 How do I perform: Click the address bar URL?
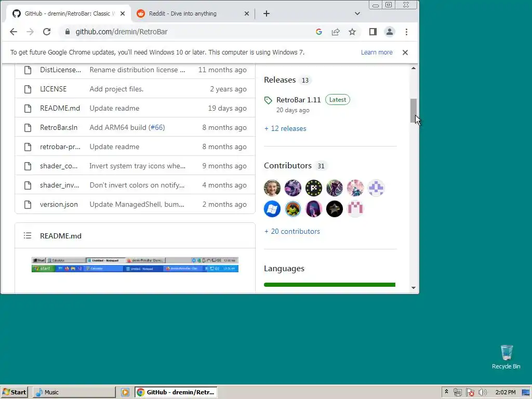tap(122, 32)
